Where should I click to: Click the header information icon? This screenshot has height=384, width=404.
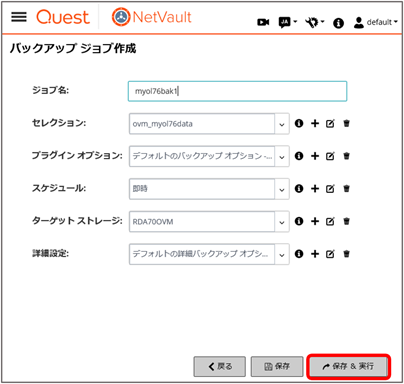coord(338,23)
